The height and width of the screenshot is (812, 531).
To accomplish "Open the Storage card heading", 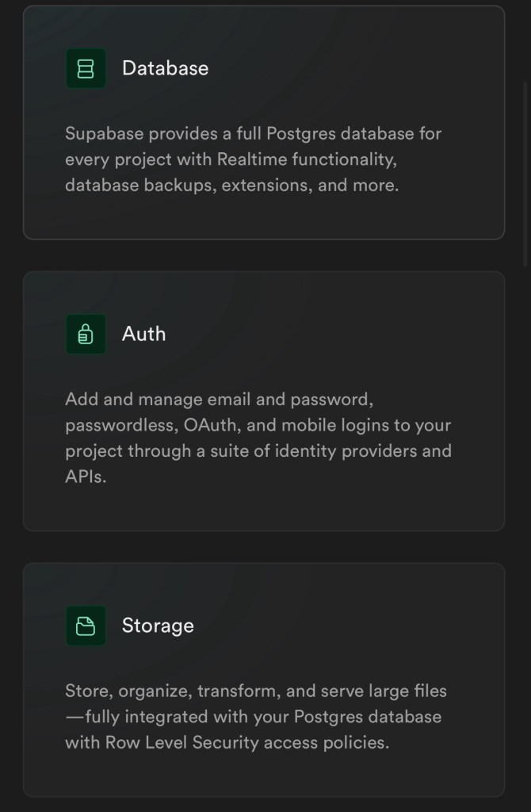I will click(x=158, y=626).
